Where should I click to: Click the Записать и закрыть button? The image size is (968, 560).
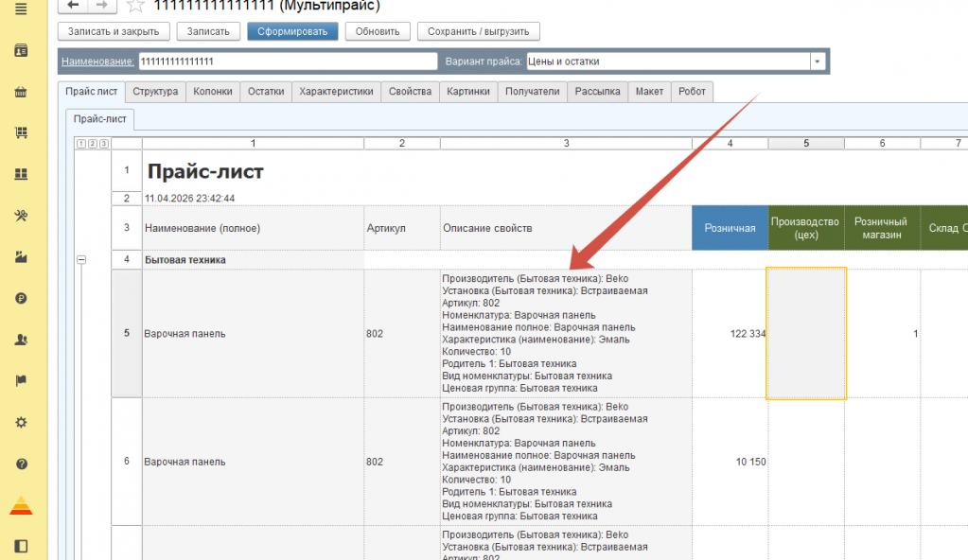point(114,31)
